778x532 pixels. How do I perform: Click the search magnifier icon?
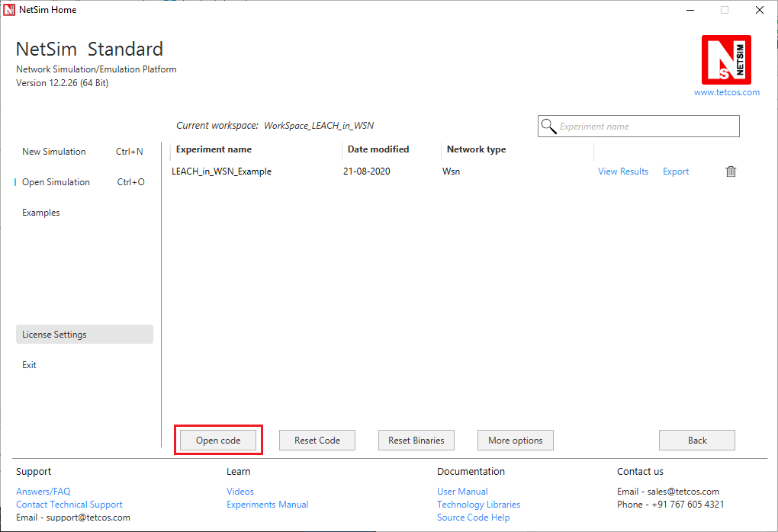[x=548, y=127]
